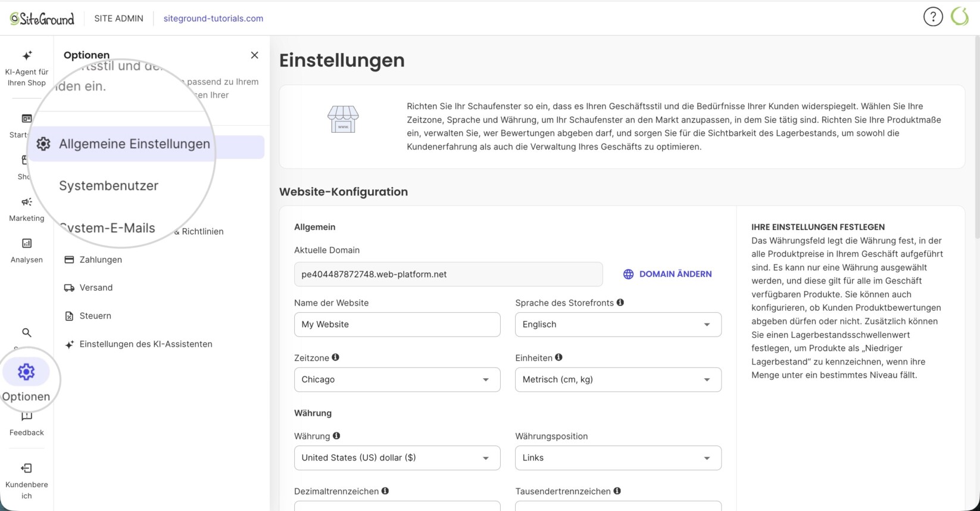
Task: Open Feedback in the sidebar
Action: coord(27,425)
